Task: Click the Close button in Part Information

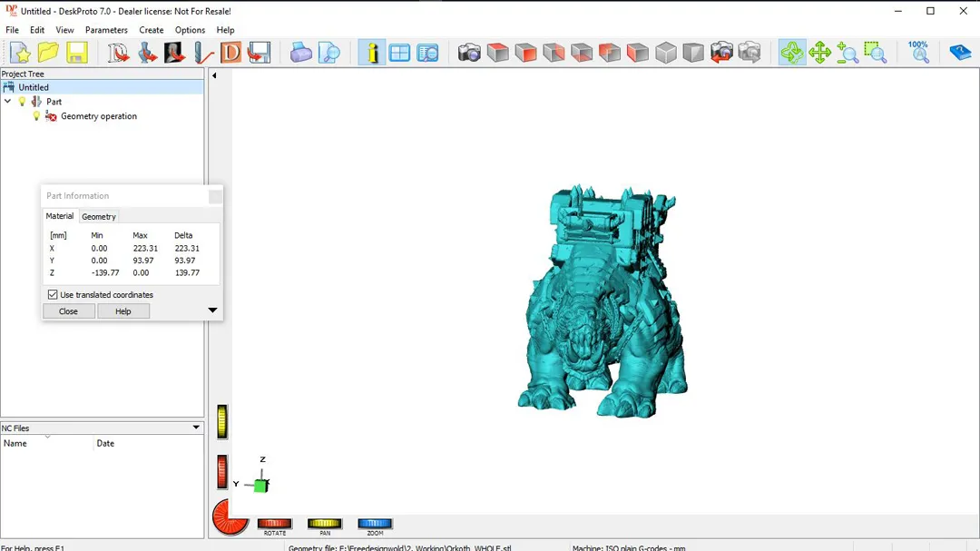Action: (x=69, y=311)
